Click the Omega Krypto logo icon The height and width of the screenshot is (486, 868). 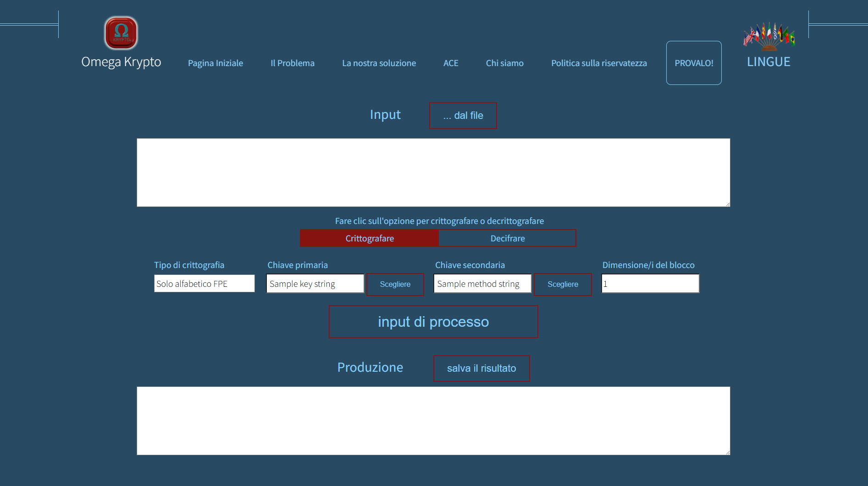pyautogui.click(x=121, y=33)
